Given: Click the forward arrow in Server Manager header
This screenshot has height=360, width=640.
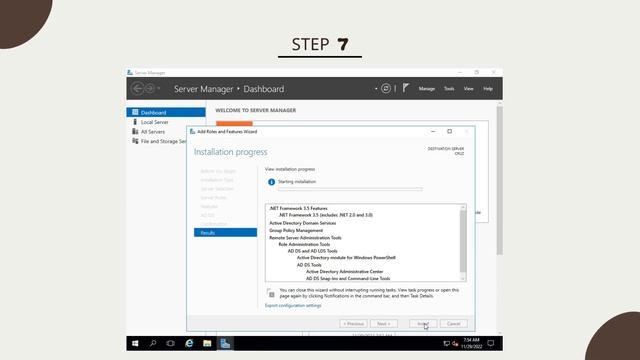Looking at the screenshot, I should tap(149, 89).
